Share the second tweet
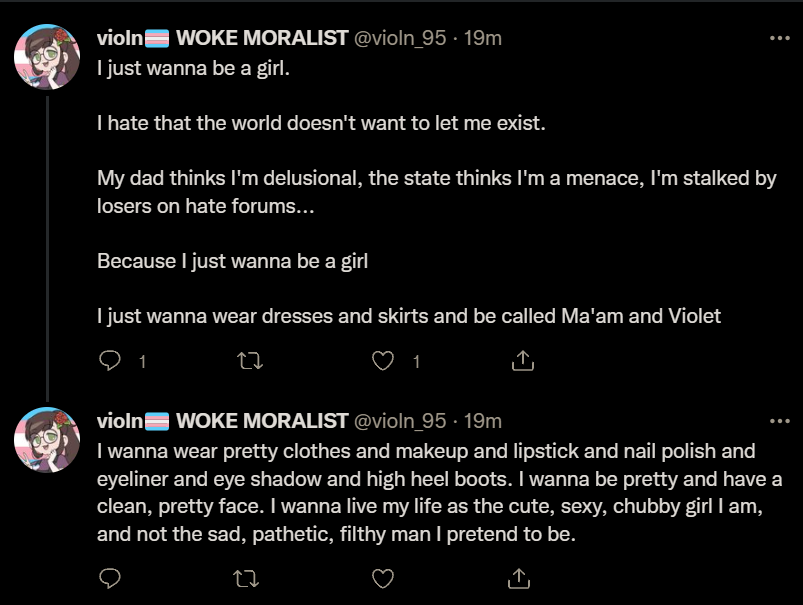The width and height of the screenshot is (803, 605). click(518, 578)
